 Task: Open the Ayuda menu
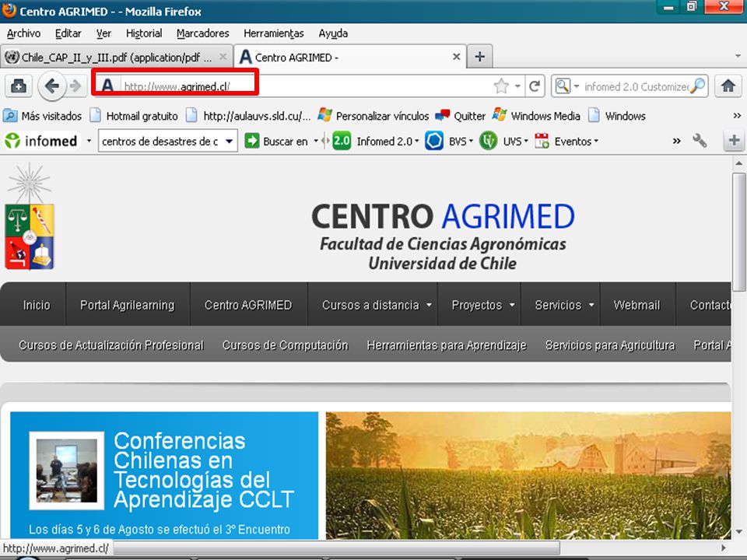tap(333, 33)
